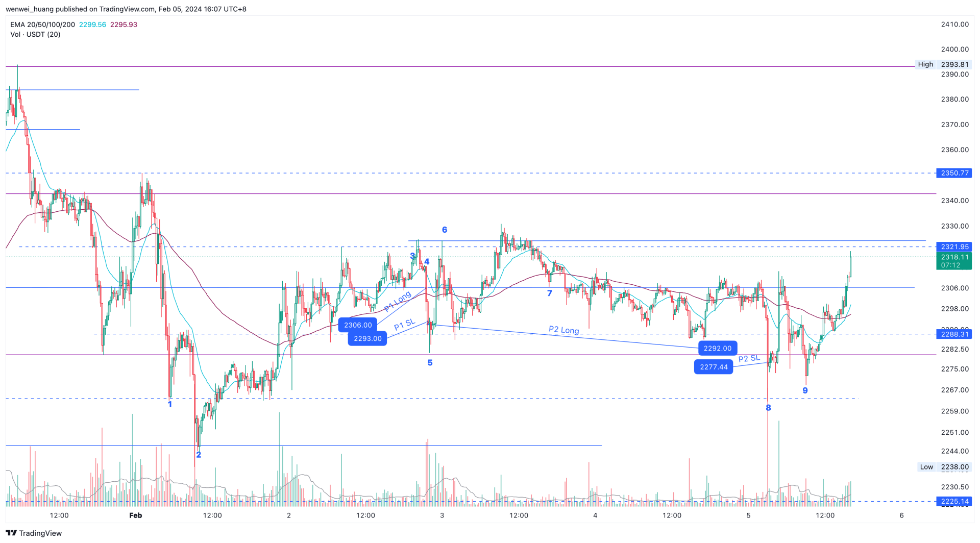980x543 pixels.
Task: Click the chart marker number 8
Action: (768, 408)
